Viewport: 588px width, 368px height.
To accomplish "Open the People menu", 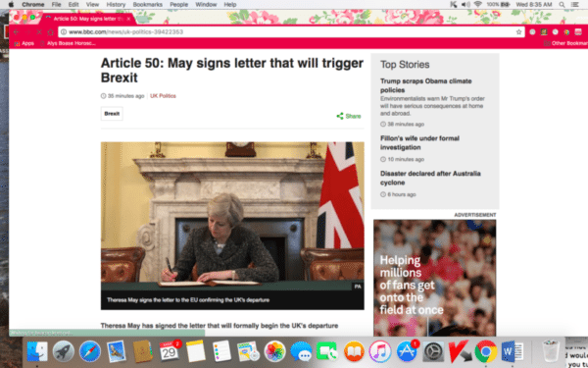I will pyautogui.click(x=179, y=5).
